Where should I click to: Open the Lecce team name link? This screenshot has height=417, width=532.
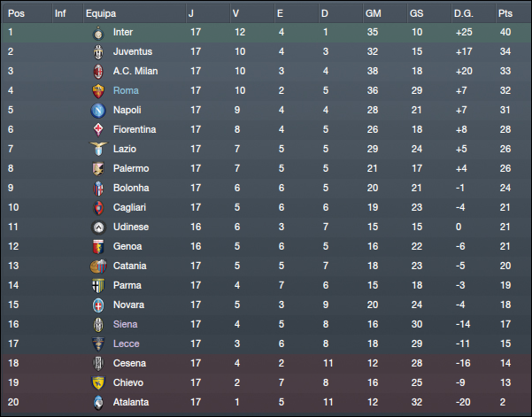pyautogui.click(x=127, y=344)
